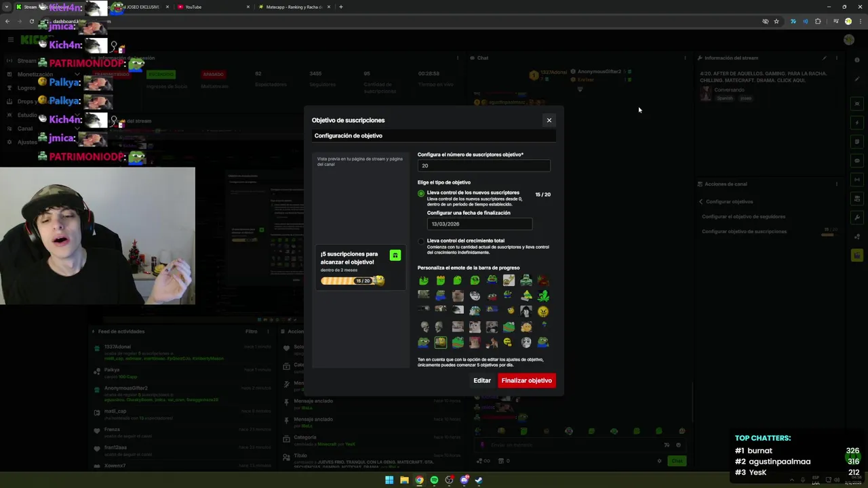Edit Información del stream with pencil icon
The width and height of the screenshot is (868, 488).
[824, 58]
